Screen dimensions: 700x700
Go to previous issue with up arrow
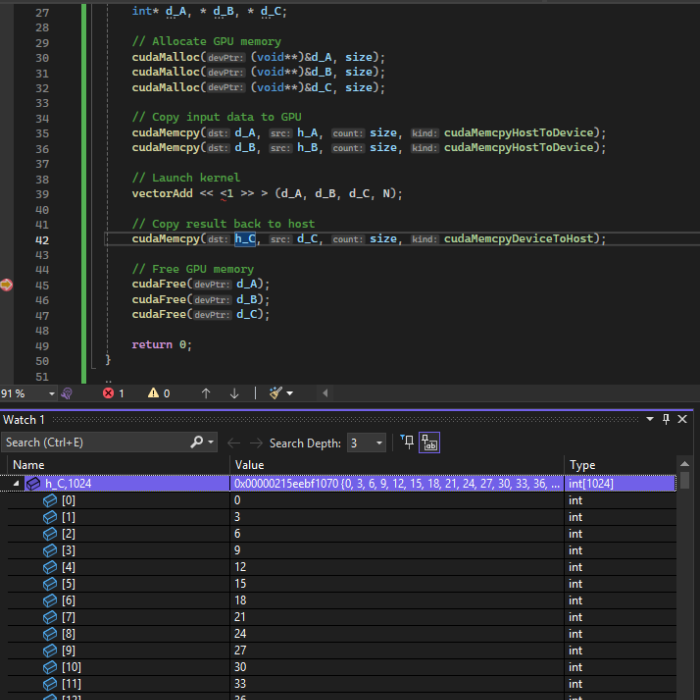pyautogui.click(x=206, y=393)
